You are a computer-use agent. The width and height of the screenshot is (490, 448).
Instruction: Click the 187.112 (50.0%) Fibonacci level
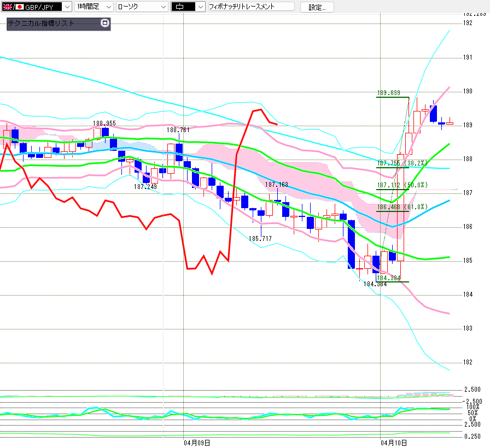click(x=402, y=185)
